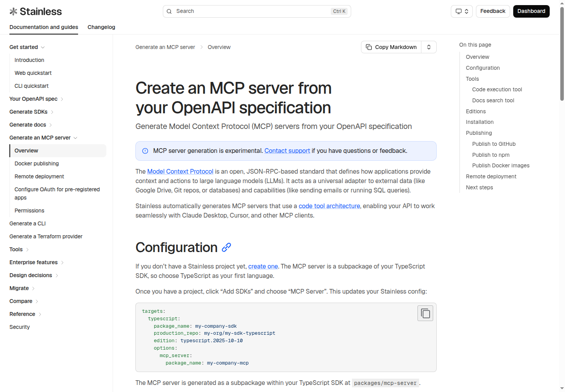This screenshot has width=565, height=392.
Task: Jump to Remote deployment in table of contents
Action: pos(491,176)
